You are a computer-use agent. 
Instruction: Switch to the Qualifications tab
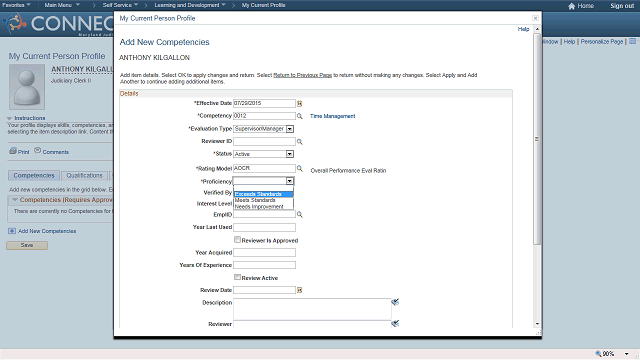coord(84,176)
